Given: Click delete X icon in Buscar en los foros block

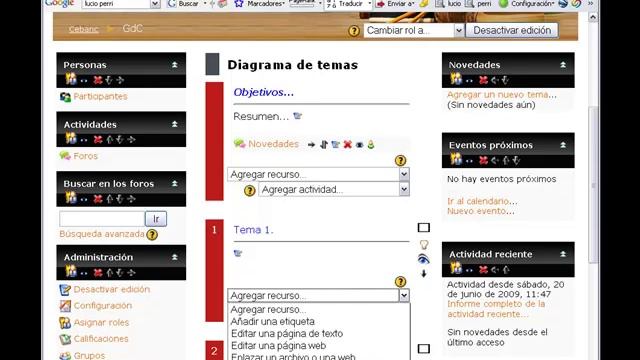Looking at the screenshot, I should tap(98, 199).
